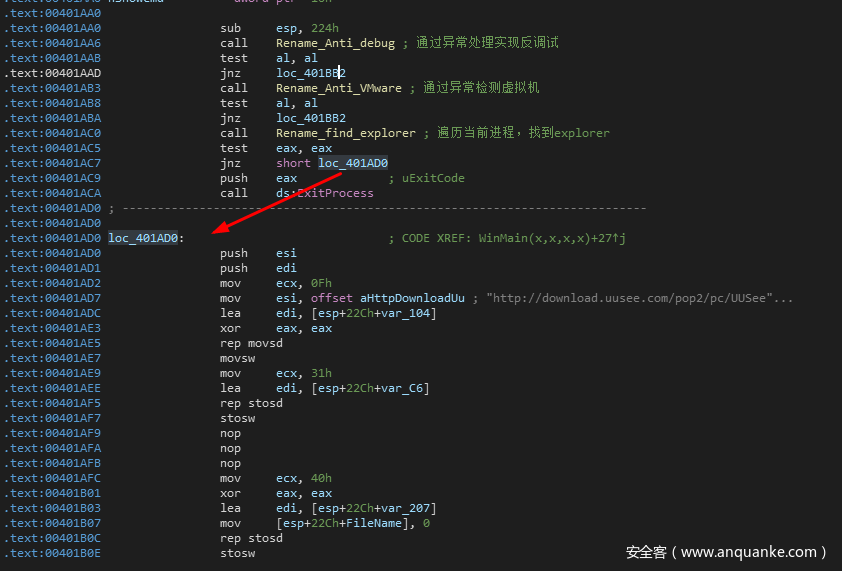
Task: Click the Rename_Anti_VMware function name
Action: pos(339,88)
